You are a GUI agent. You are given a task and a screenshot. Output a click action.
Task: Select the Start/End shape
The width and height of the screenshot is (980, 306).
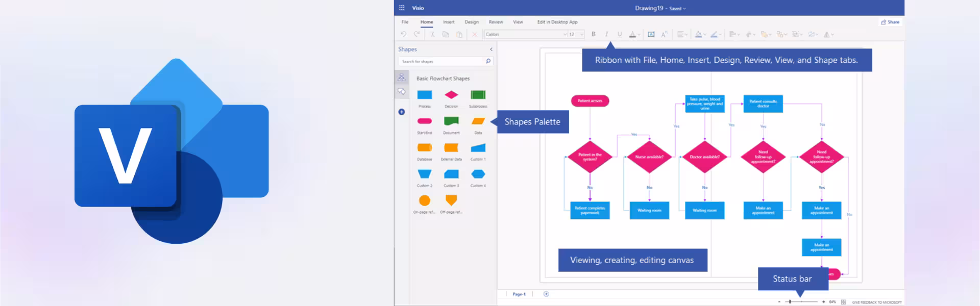[425, 121]
